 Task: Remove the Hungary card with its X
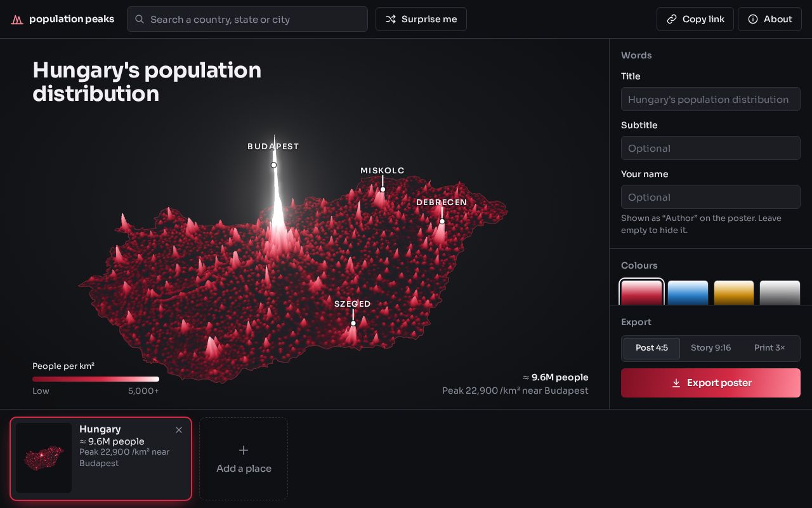[179, 430]
